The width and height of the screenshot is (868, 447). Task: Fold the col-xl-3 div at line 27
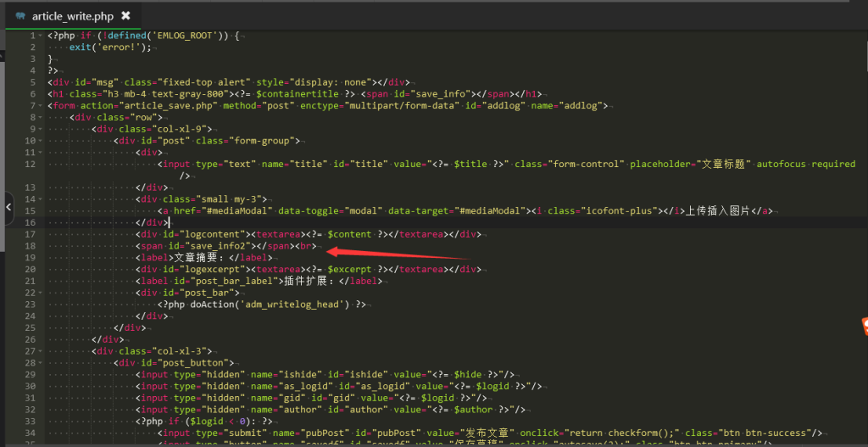coord(42,351)
